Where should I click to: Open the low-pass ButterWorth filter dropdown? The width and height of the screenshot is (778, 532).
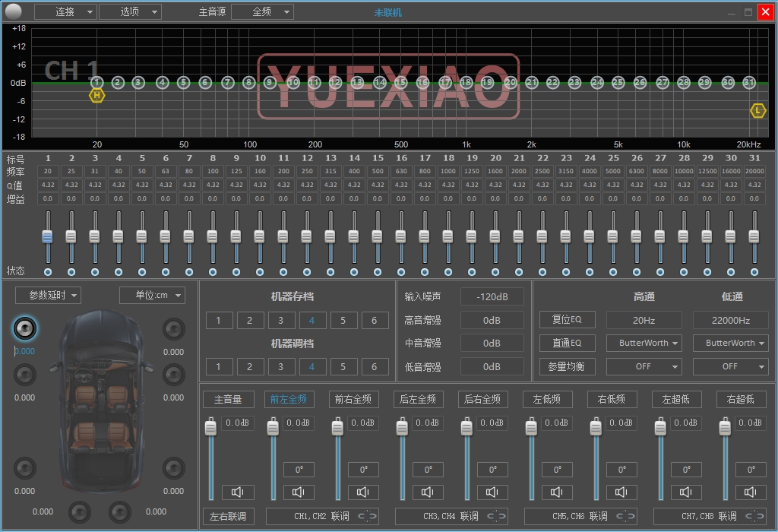coord(730,343)
